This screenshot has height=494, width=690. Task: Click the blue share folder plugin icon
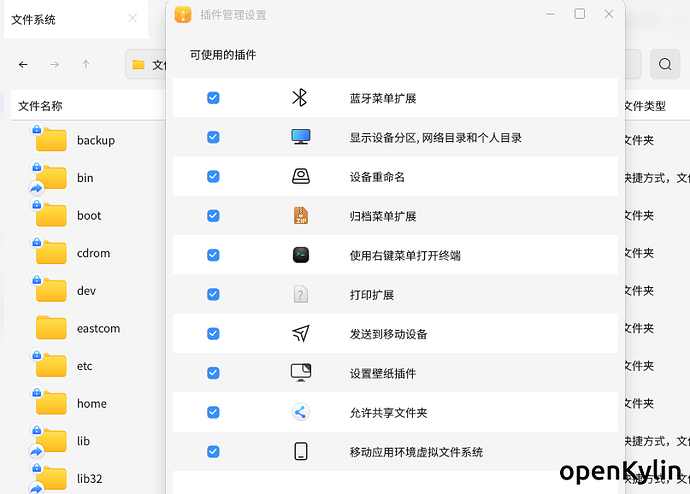[301, 412]
